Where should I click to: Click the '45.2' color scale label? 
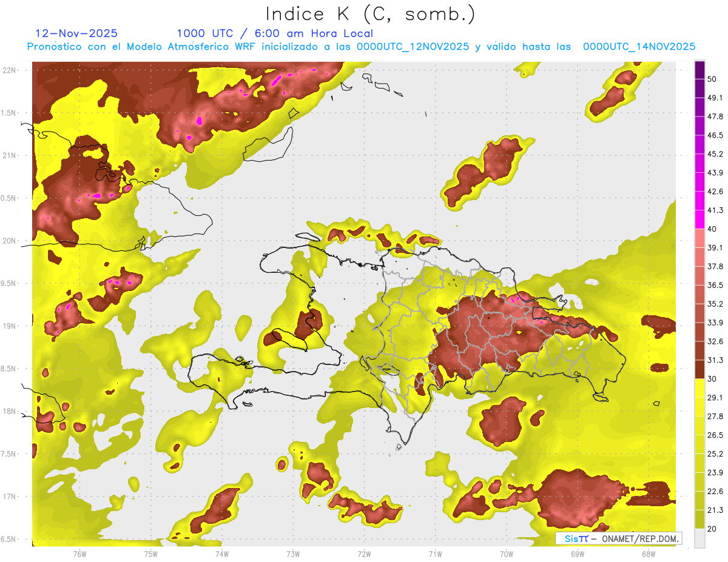pos(715,154)
